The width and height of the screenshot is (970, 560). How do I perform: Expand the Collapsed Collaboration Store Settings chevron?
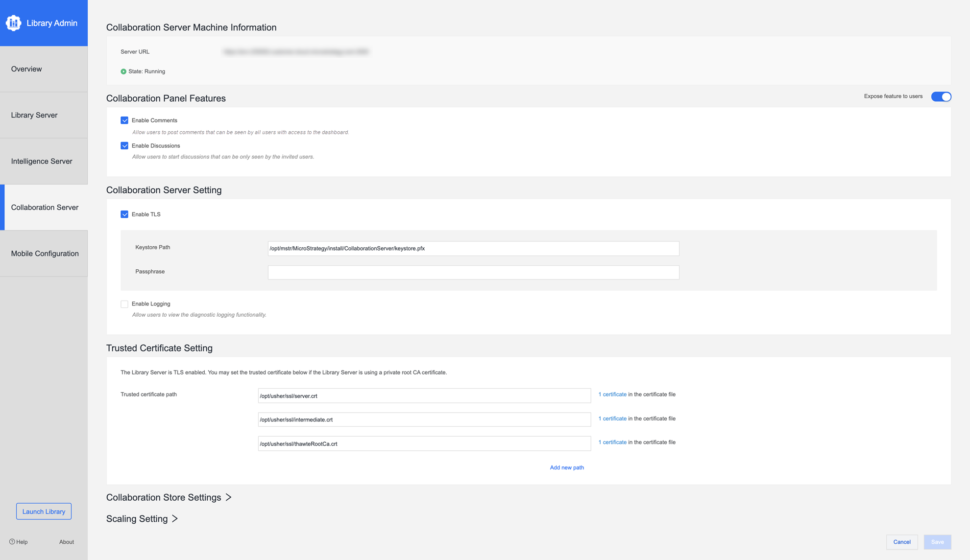pyautogui.click(x=228, y=497)
